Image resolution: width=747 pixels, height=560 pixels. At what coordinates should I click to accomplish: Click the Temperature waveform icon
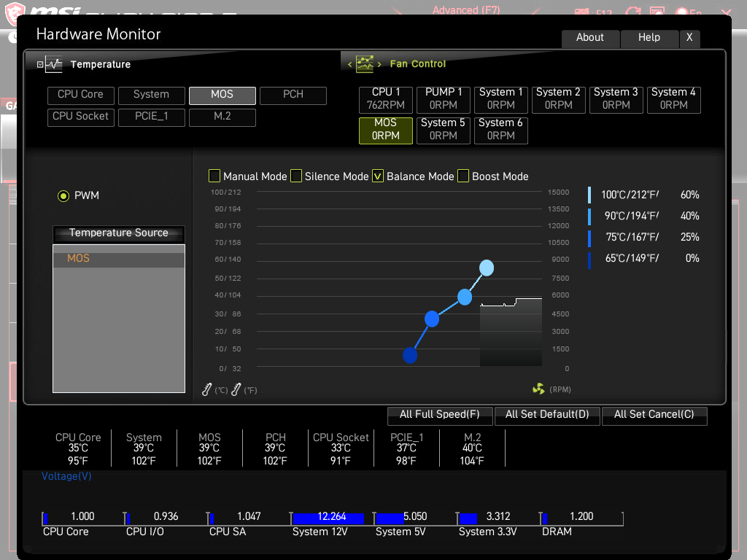54,64
